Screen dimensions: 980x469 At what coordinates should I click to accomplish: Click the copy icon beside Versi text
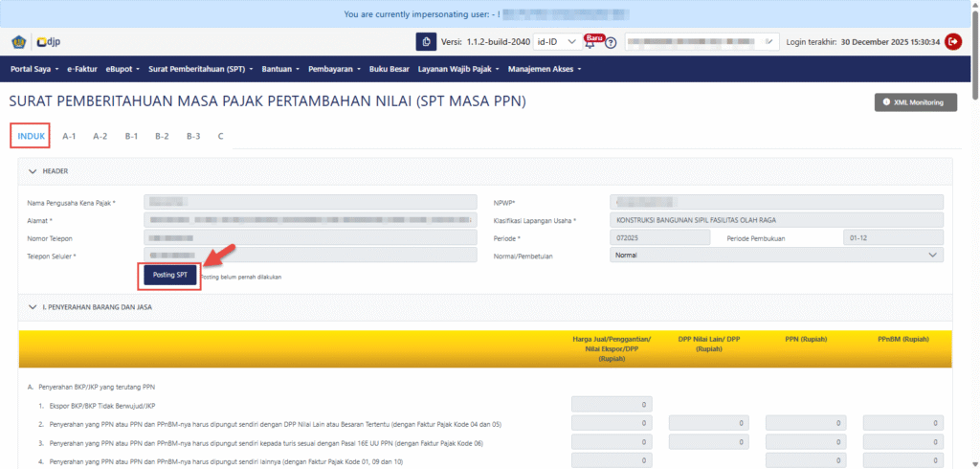[x=426, y=42]
